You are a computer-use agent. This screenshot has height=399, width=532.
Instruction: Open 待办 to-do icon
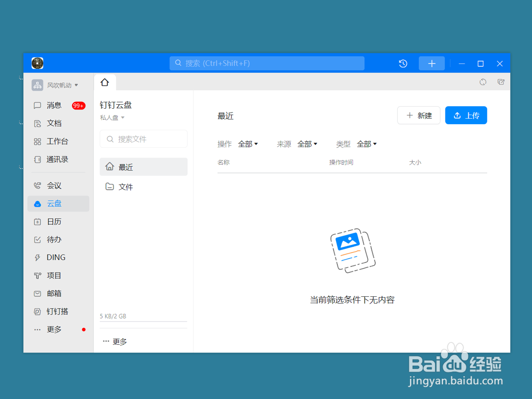(38, 240)
